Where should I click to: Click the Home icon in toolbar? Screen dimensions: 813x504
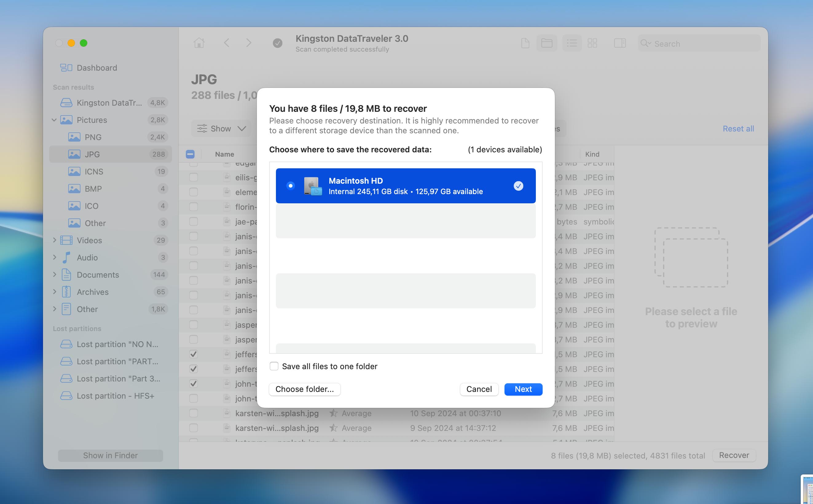[x=199, y=43]
